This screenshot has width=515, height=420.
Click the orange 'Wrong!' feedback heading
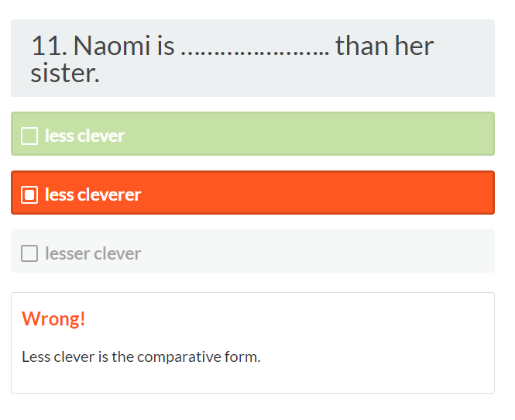coord(53,318)
